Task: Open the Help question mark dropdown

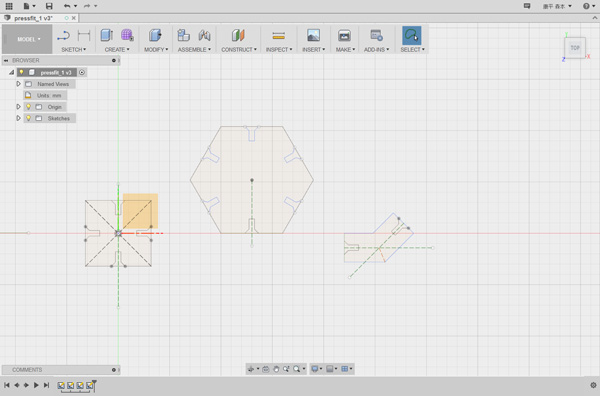Action: pos(589,6)
